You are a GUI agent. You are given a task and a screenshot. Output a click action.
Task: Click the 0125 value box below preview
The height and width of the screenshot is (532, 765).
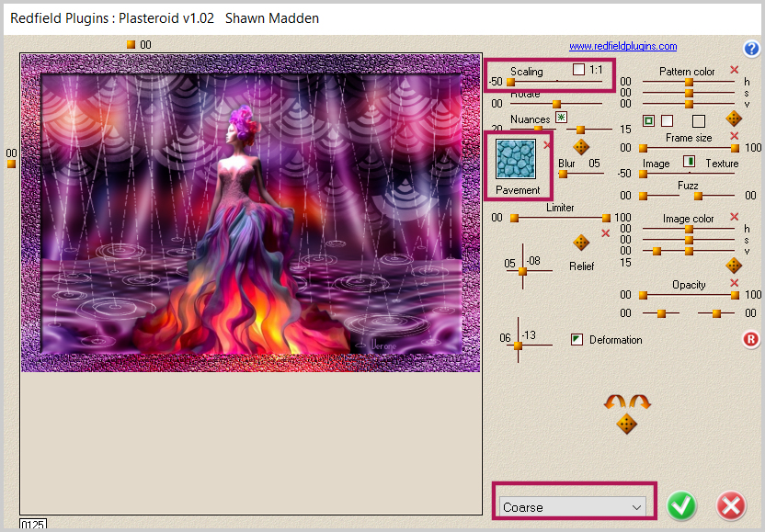click(33, 525)
